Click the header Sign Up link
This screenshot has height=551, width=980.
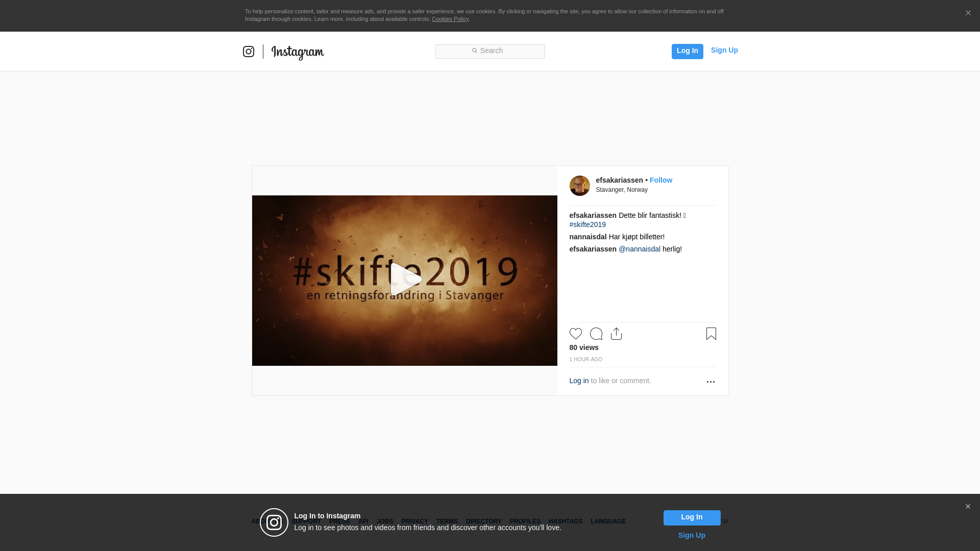tap(724, 50)
